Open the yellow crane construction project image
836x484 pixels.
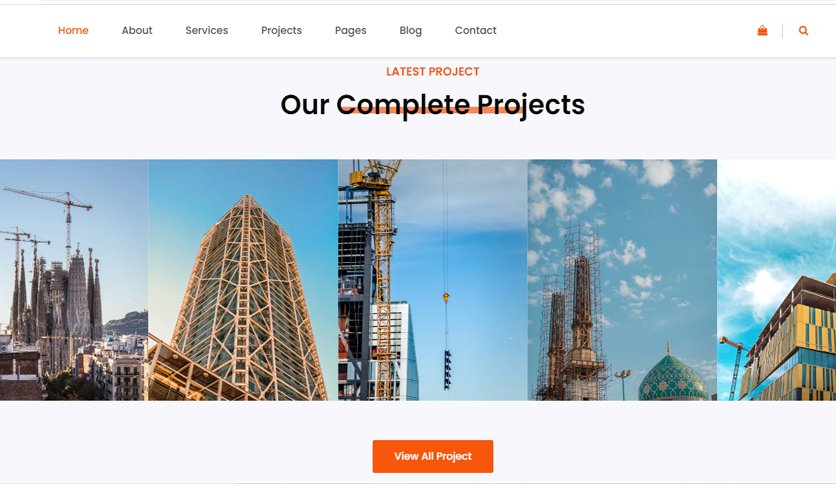pyautogui.click(x=433, y=280)
